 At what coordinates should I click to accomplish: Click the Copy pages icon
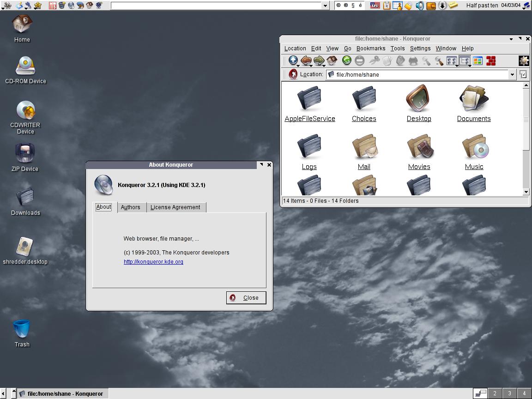(387, 61)
